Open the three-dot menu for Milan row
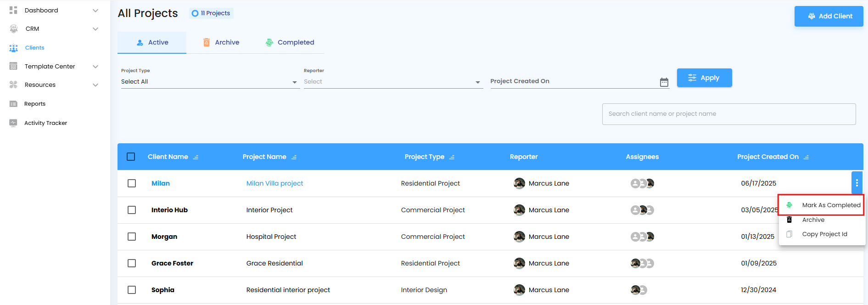Viewport: 868px width, 305px height. (x=857, y=183)
